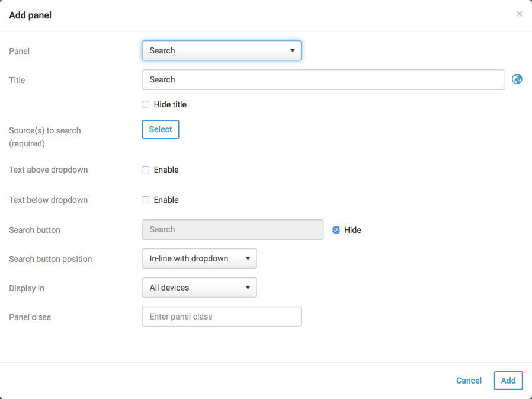Expand the Search button position dropdown
532x399 pixels.
(199, 259)
